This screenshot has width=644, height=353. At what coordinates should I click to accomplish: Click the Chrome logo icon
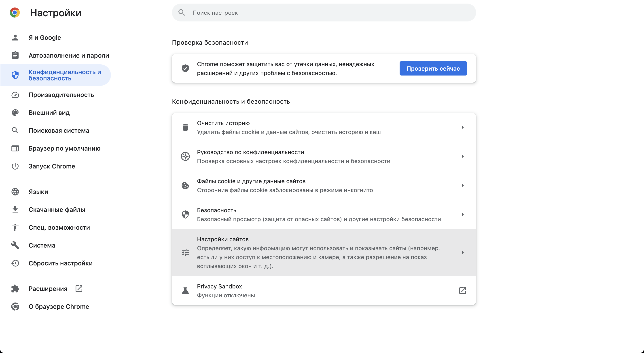click(15, 13)
